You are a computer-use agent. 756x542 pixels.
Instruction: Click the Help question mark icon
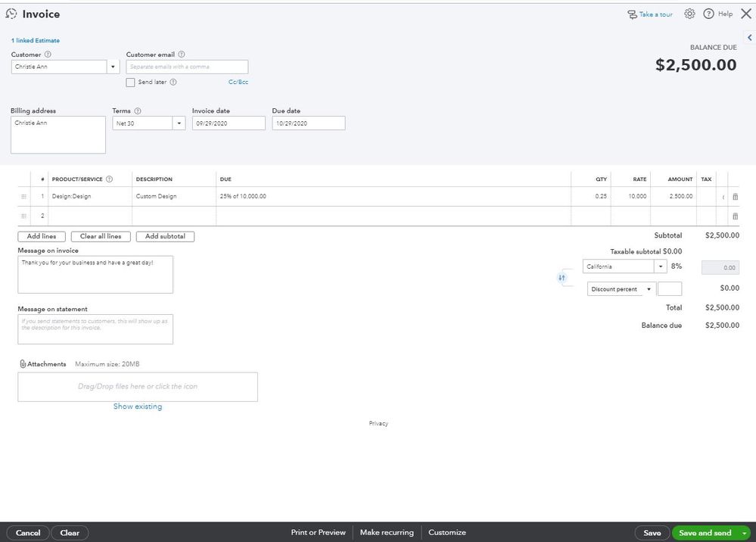[x=708, y=14]
